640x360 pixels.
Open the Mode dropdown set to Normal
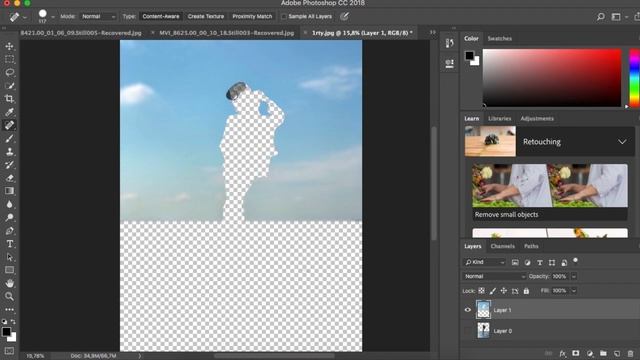(x=98, y=16)
